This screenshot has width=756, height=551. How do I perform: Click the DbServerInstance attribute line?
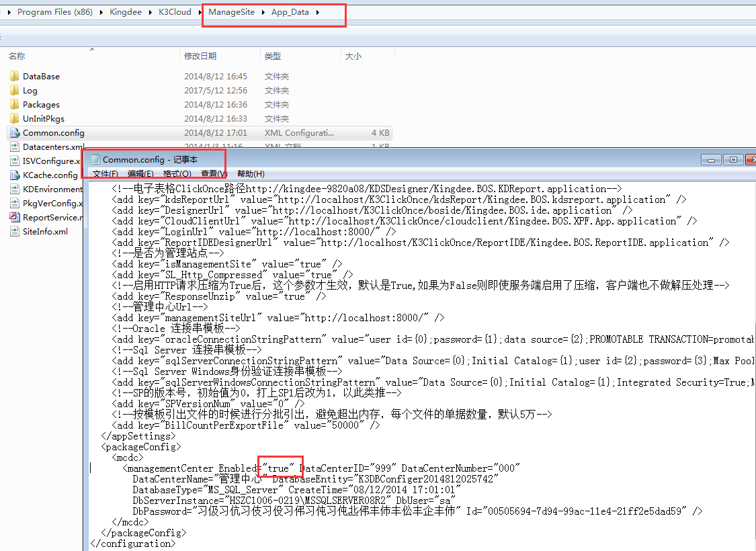coord(294,501)
